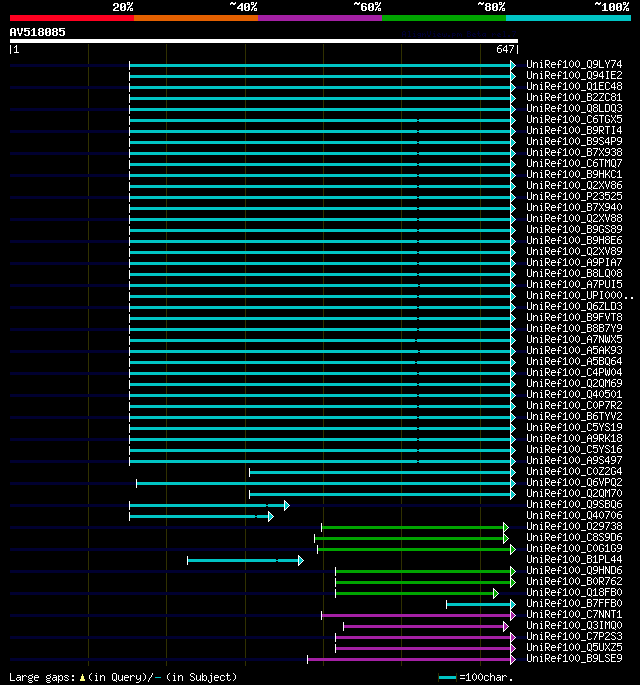Click the cyan ~100% legend segment
Viewport: 640px width, 685px height.
click(568, 18)
